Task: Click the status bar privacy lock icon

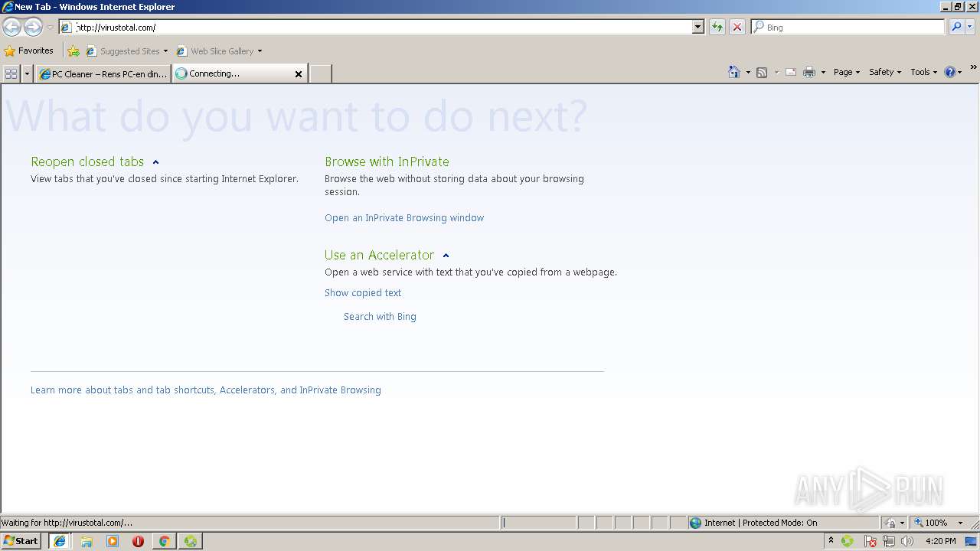Action: [x=890, y=523]
